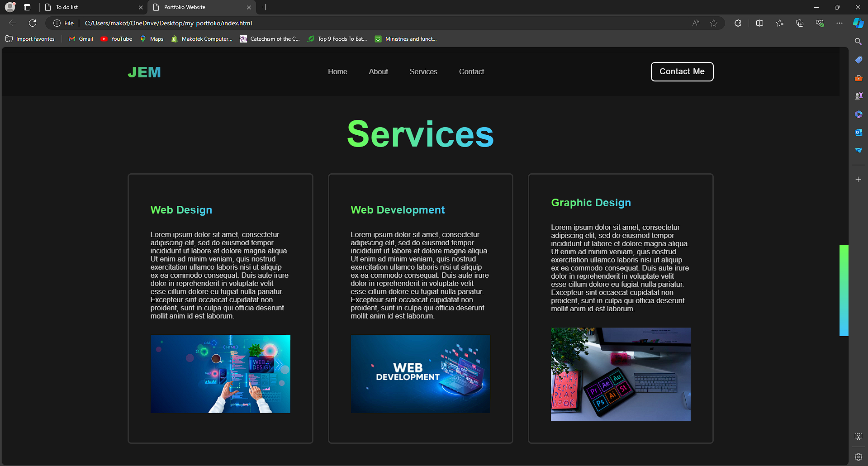The width and height of the screenshot is (868, 466).
Task: Open Settings and more ellipsis menu
Action: pos(840,23)
